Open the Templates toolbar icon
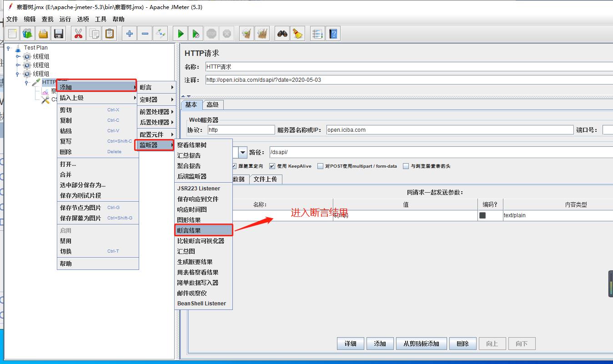Viewport: 613px width, 364px height. [28, 34]
